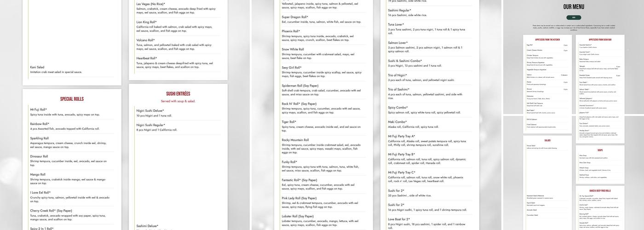
Task: Click the green MENU button
Action: (573, 17)
